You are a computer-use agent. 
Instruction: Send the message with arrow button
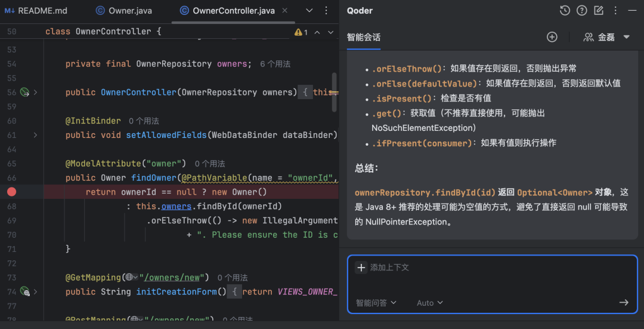[x=624, y=303]
